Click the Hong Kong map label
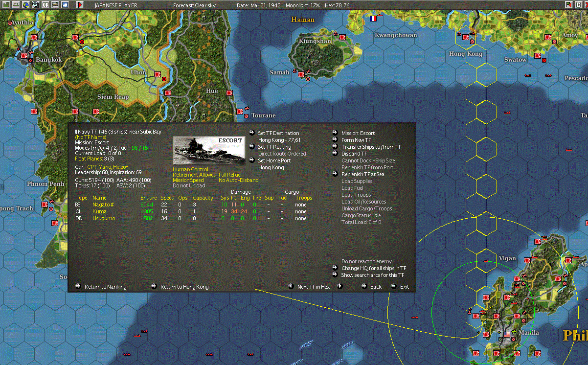 tap(465, 54)
